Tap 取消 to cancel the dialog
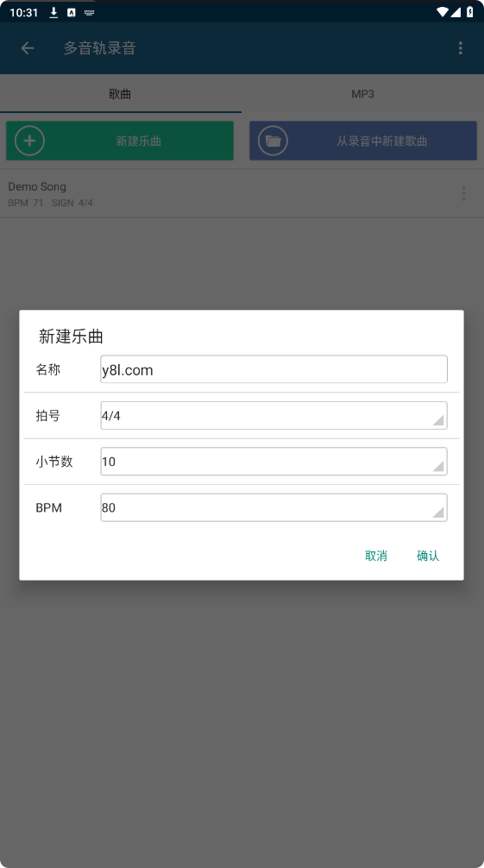Viewport: 484px width, 868px height. [x=376, y=556]
